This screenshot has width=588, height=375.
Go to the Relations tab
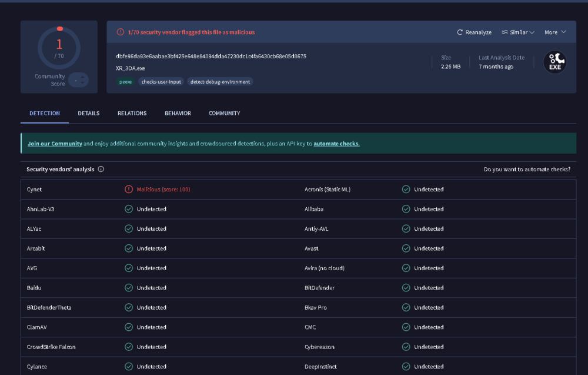click(132, 113)
